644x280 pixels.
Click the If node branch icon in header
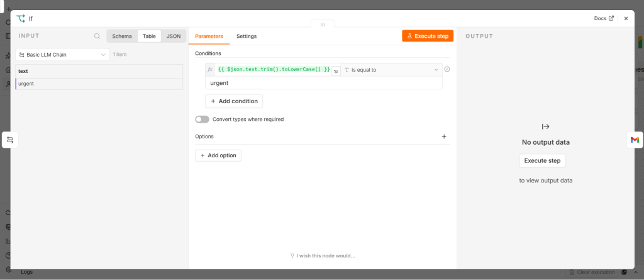pos(21,18)
